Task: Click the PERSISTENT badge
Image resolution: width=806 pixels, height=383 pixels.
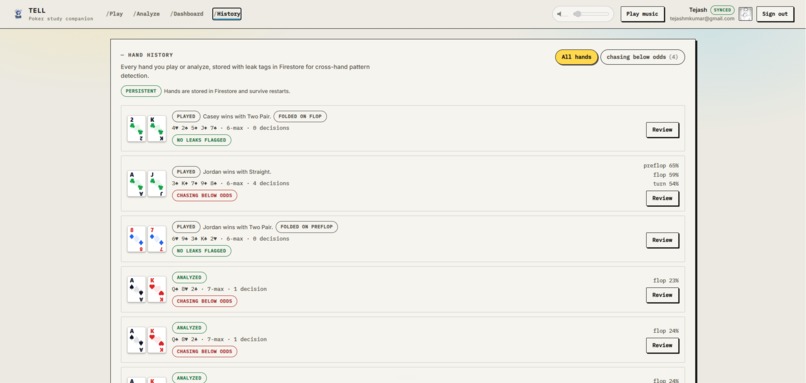Action: click(141, 91)
